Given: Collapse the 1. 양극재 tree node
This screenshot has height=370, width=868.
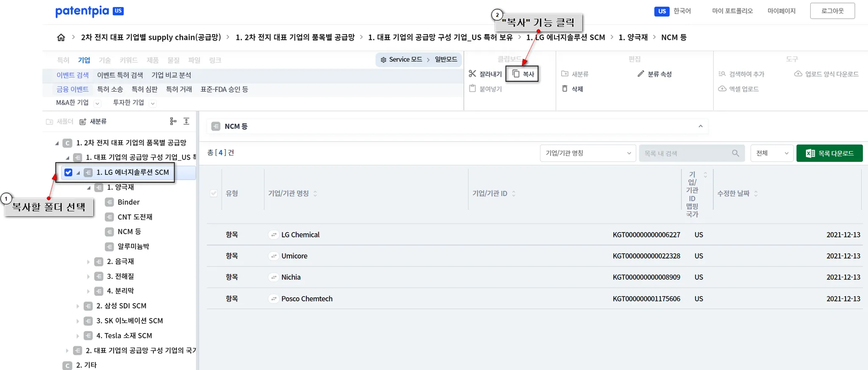Looking at the screenshot, I should coord(88,188).
